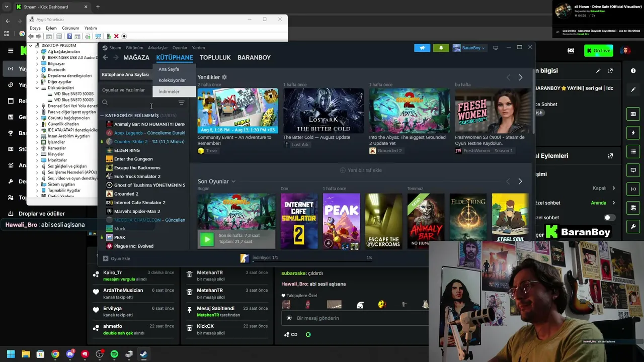Expand the Bluetooth node in Aygıt Yöneticisi
Viewport: 644px width, 362px height.
coord(37,70)
